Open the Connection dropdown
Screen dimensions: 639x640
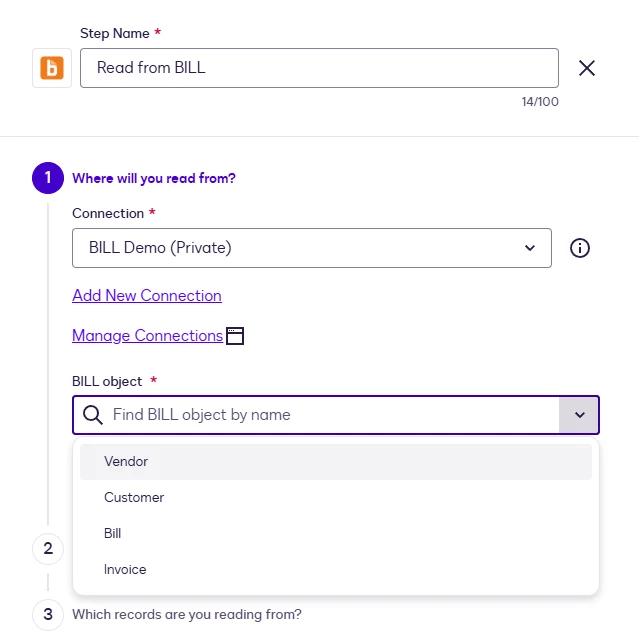312,248
